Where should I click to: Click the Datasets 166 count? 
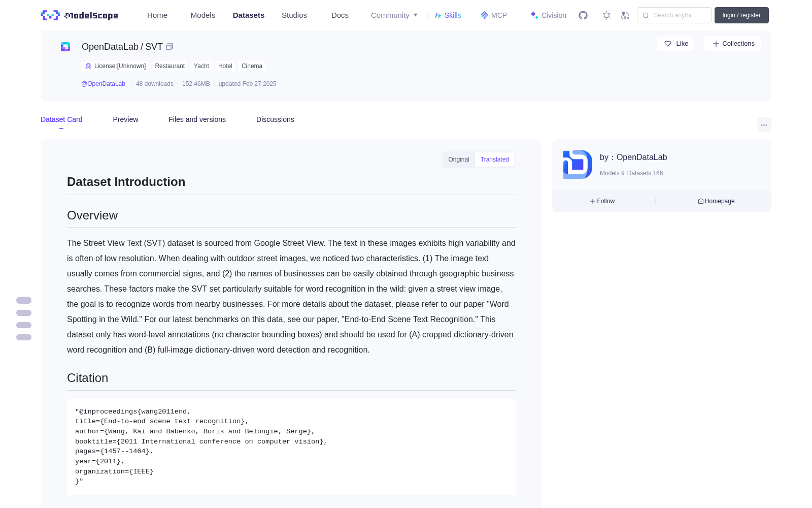tap(645, 173)
